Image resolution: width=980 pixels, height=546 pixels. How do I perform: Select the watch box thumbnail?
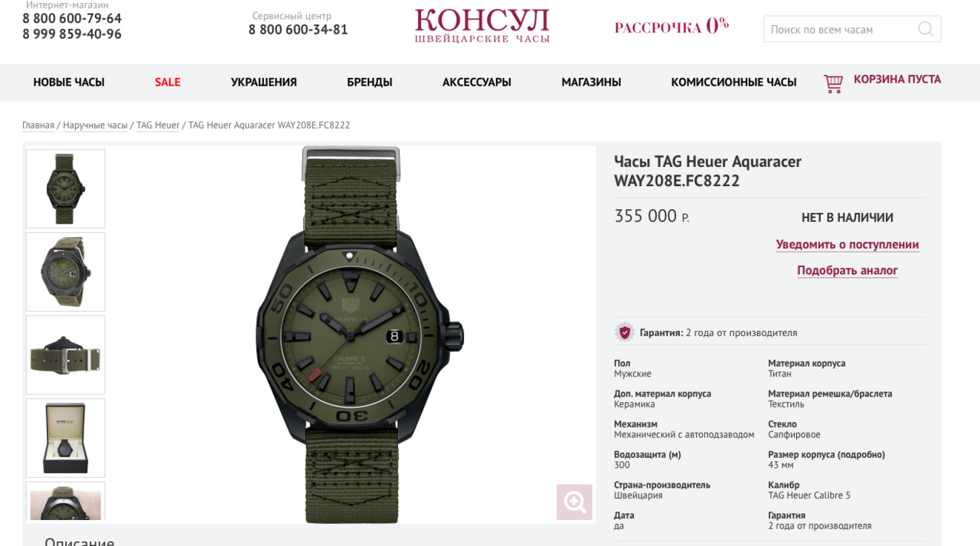(66, 438)
